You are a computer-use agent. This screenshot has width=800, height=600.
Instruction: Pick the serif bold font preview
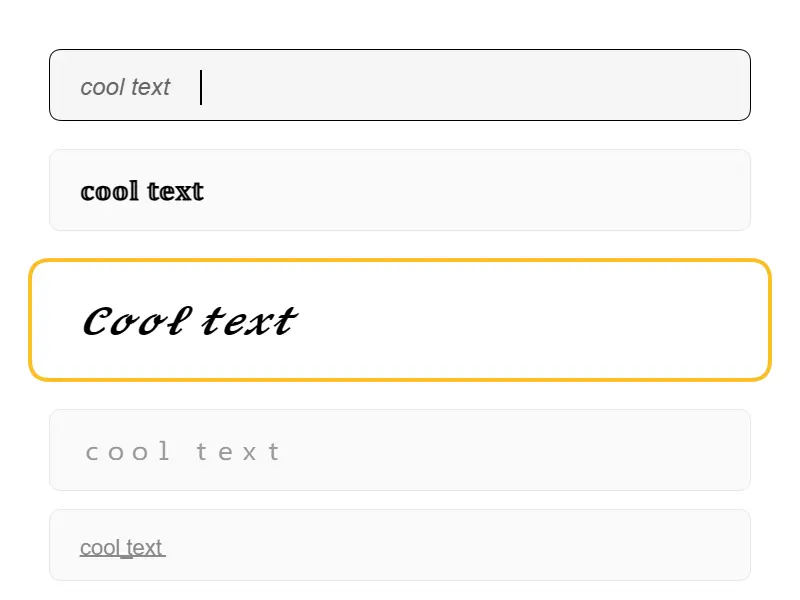pyautogui.click(x=141, y=190)
